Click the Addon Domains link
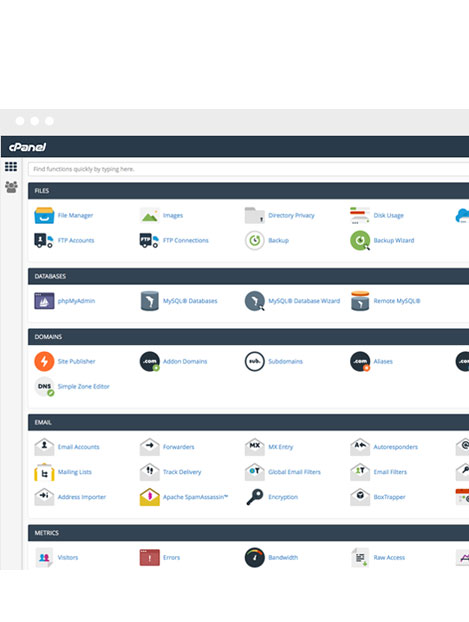The width and height of the screenshot is (469, 622). pyautogui.click(x=185, y=361)
